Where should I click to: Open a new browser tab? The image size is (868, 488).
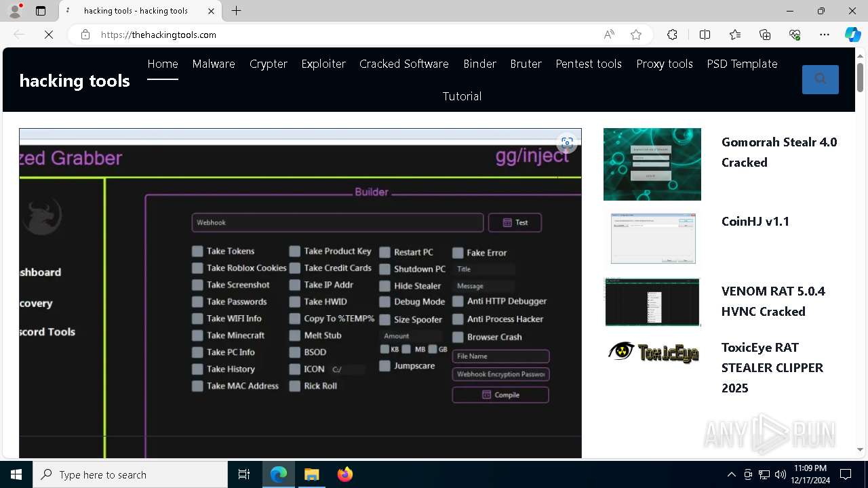[236, 11]
